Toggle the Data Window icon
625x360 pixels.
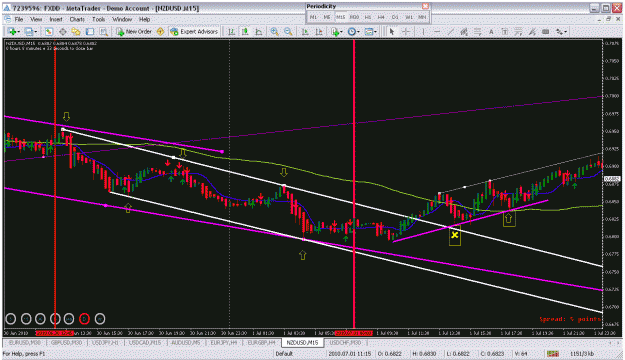[63, 31]
